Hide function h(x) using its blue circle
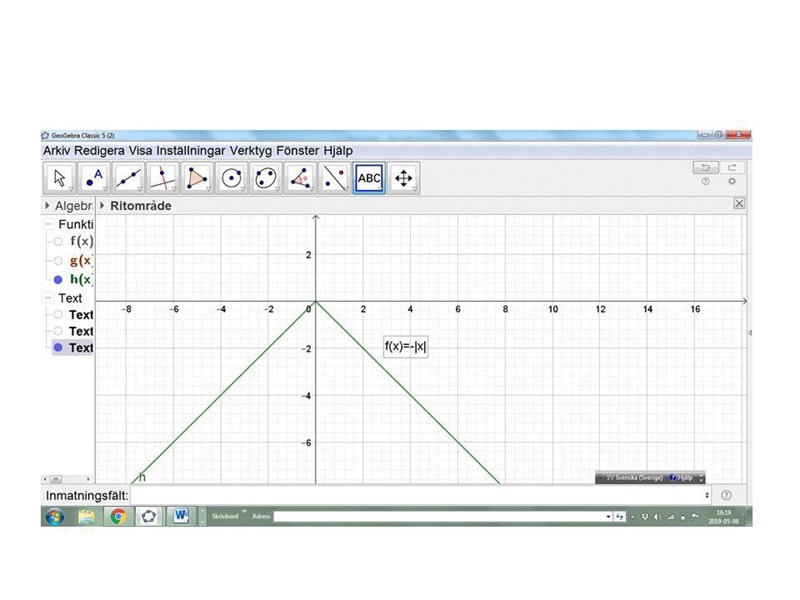Image resolution: width=800 pixels, height=600 pixels. [58, 279]
